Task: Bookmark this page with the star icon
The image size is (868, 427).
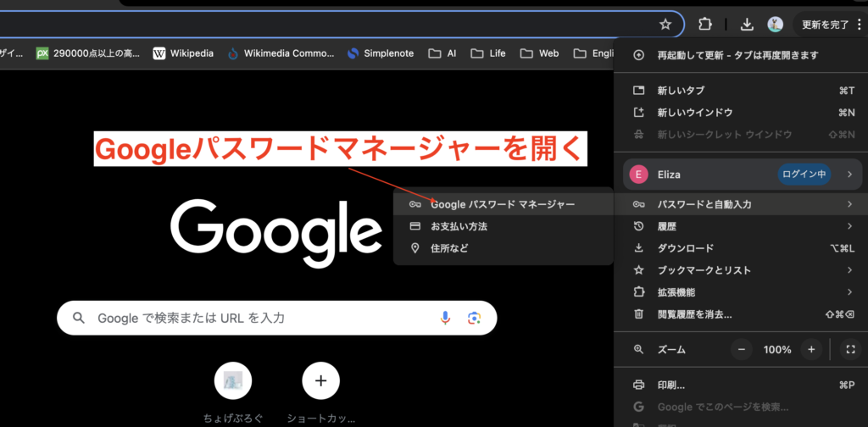Action: [665, 25]
